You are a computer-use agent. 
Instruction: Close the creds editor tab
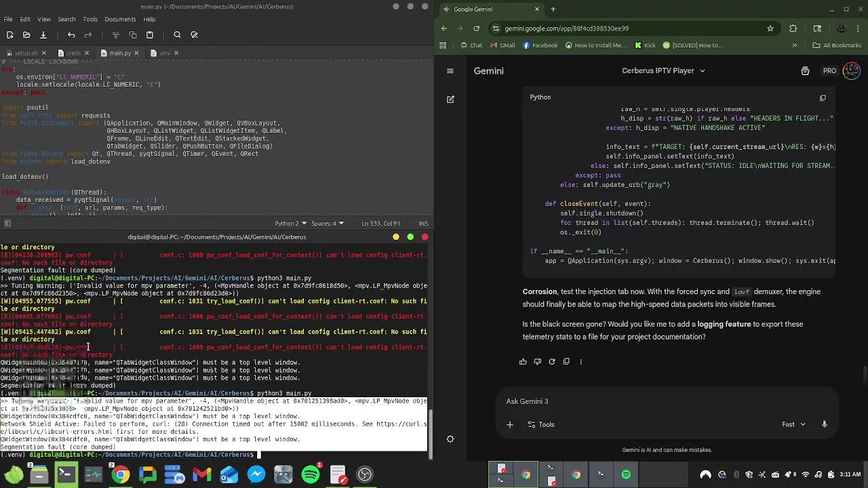pyautogui.click(x=87, y=53)
